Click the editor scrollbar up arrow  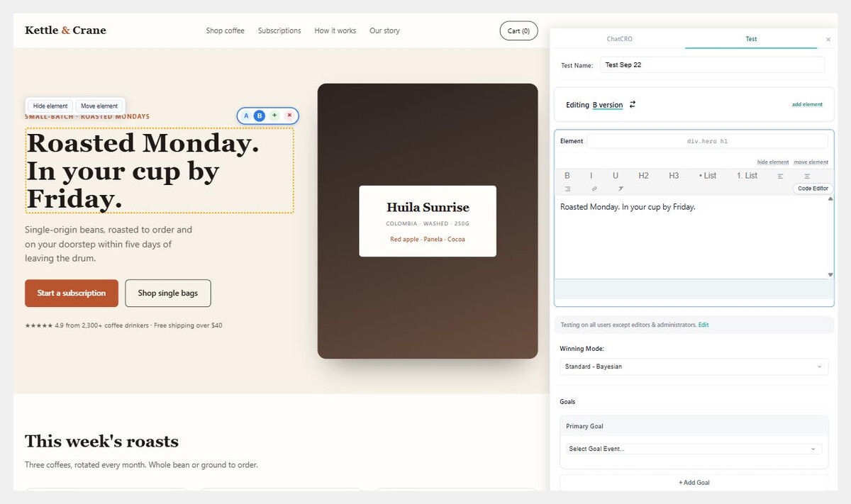click(x=830, y=199)
